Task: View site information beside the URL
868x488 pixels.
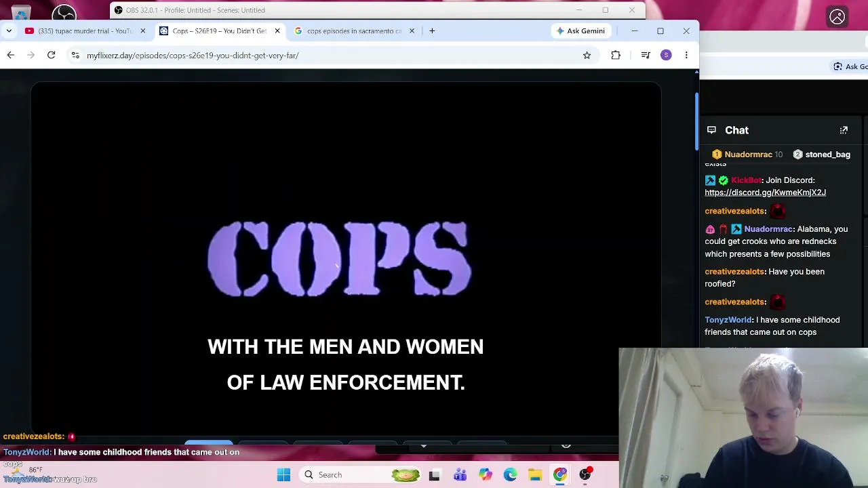Action: click(75, 55)
